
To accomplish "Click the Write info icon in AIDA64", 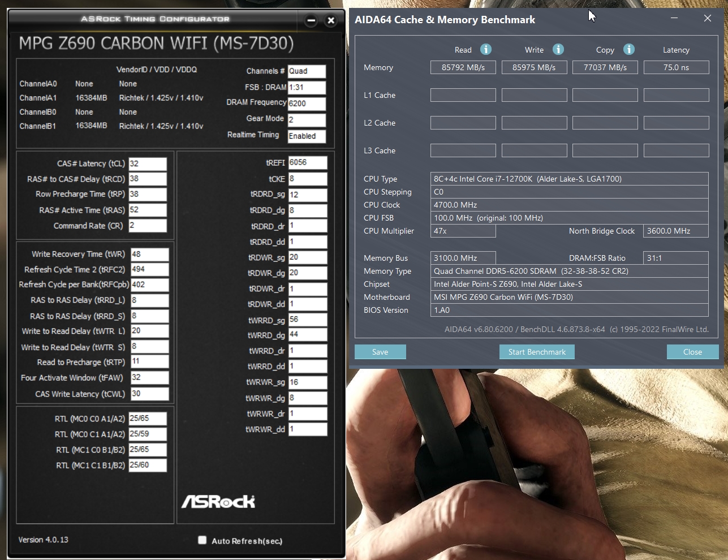I will click(x=558, y=49).
